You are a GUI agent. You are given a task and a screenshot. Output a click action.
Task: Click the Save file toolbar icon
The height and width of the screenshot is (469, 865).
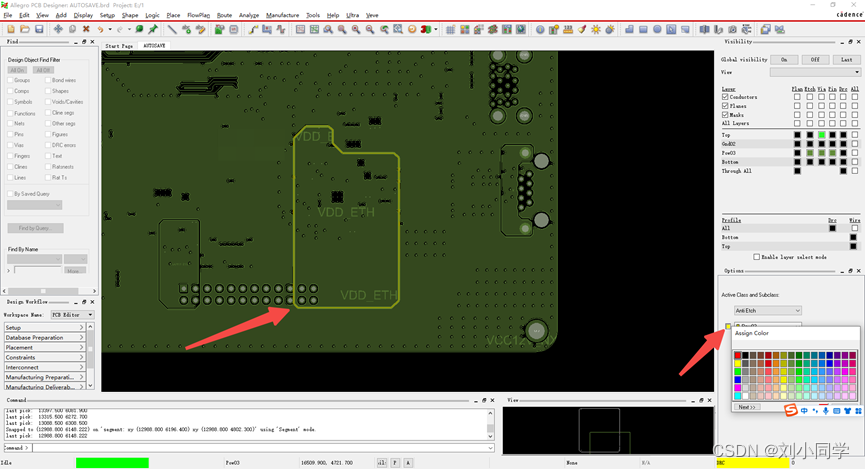coord(39,29)
